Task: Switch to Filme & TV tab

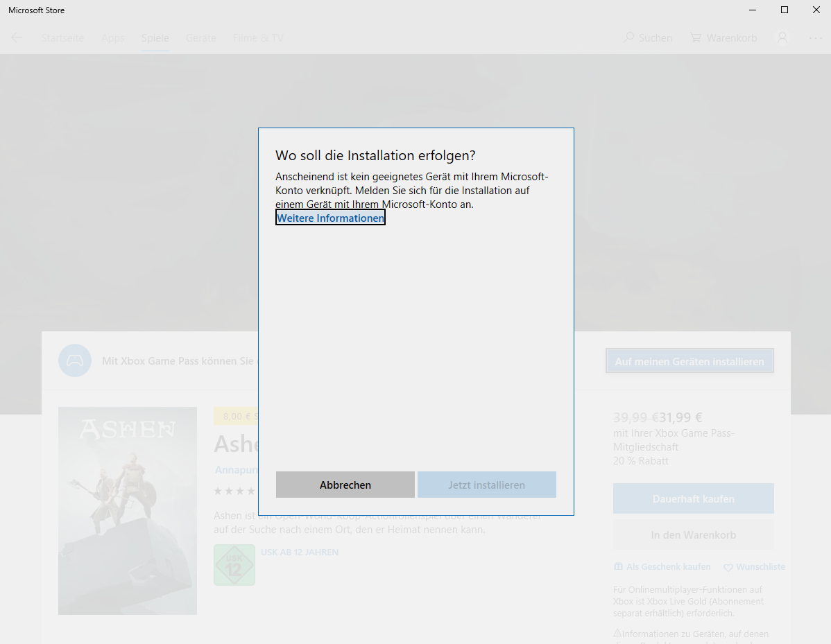Action: coord(258,37)
